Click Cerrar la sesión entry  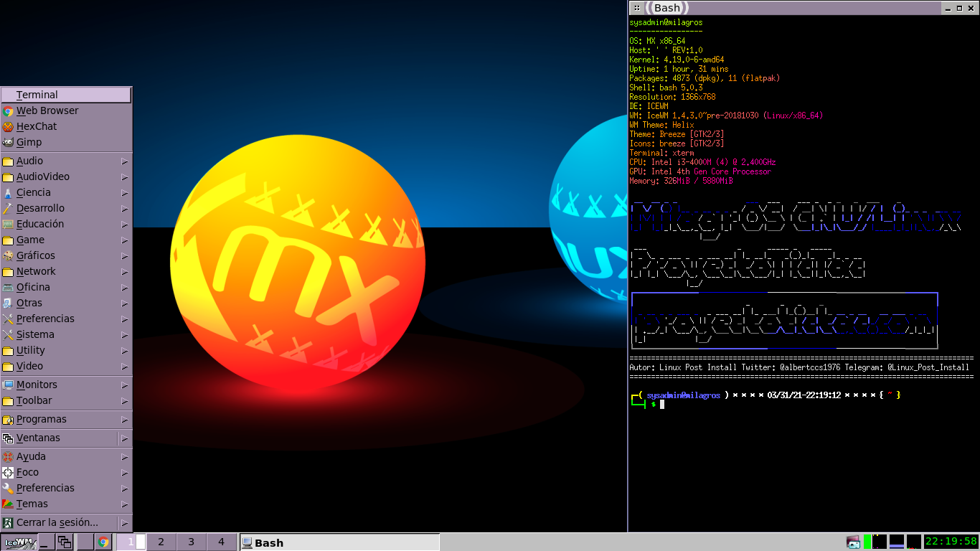[57, 522]
